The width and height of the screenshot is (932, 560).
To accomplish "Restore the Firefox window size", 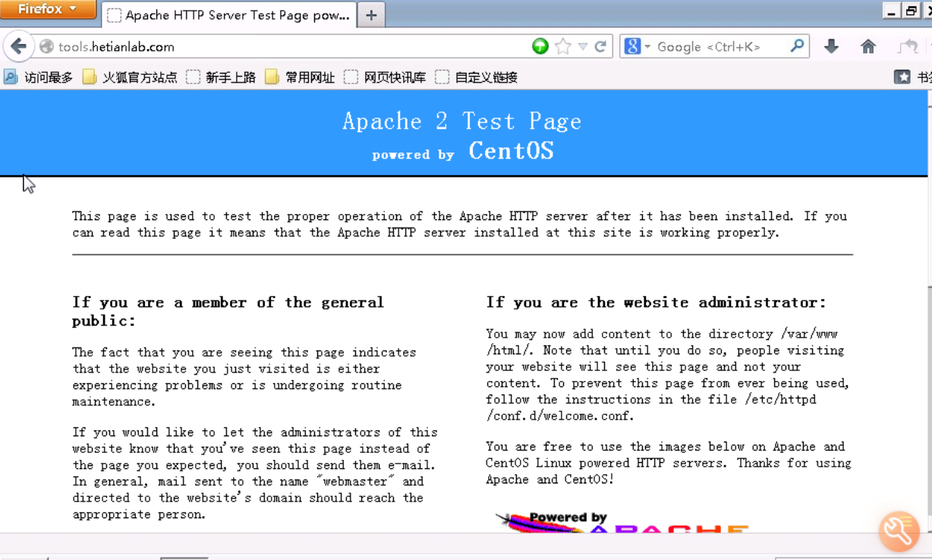I will point(911,10).
